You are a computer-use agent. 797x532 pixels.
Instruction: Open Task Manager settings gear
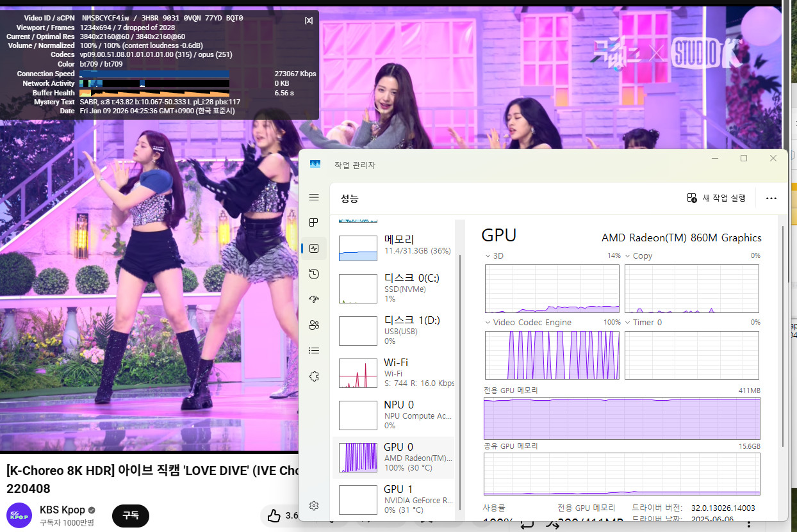[314, 506]
